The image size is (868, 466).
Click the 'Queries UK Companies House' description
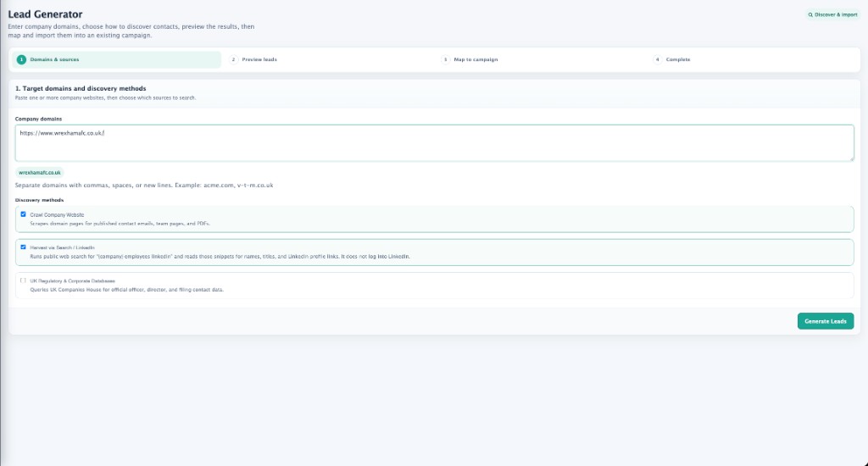[x=127, y=290]
